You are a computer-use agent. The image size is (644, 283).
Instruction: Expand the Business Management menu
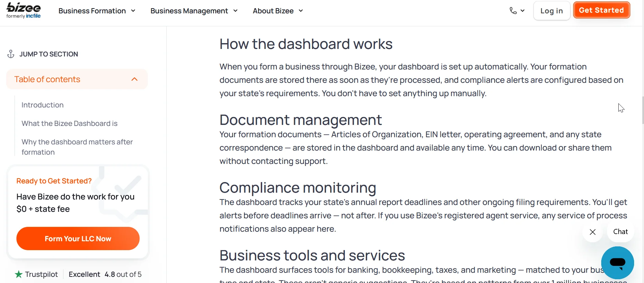tap(194, 11)
